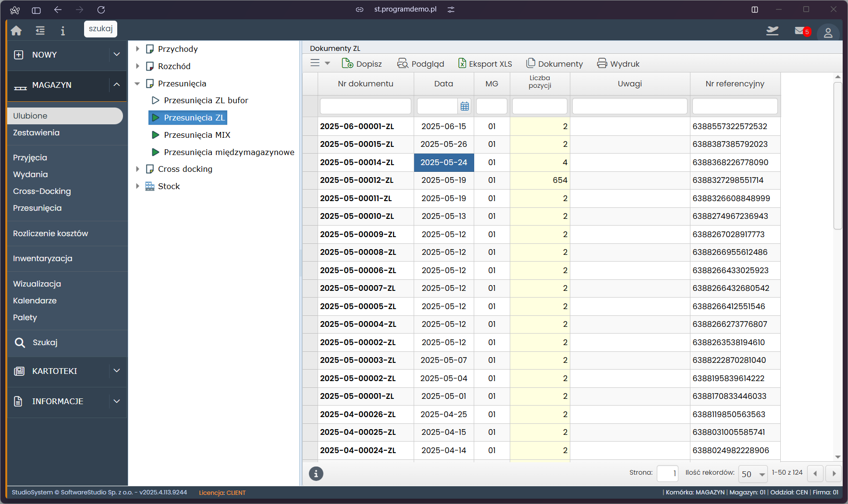
Task: Expand the Przychody tree node
Action: (x=137, y=49)
